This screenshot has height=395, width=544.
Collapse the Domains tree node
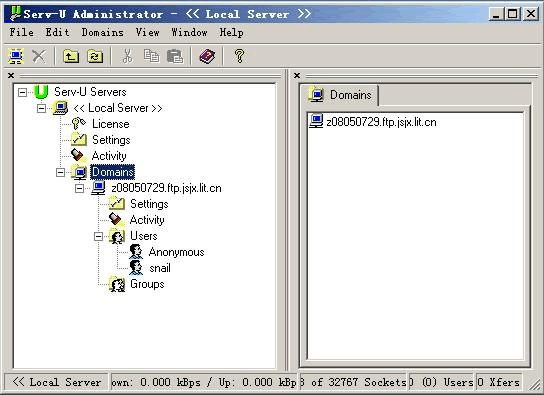coord(60,172)
